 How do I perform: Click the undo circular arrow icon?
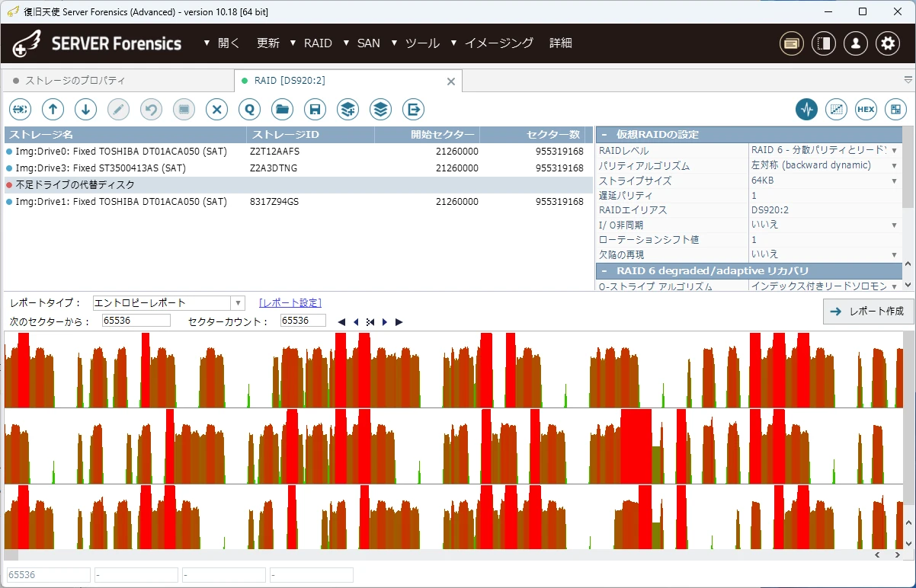(151, 110)
